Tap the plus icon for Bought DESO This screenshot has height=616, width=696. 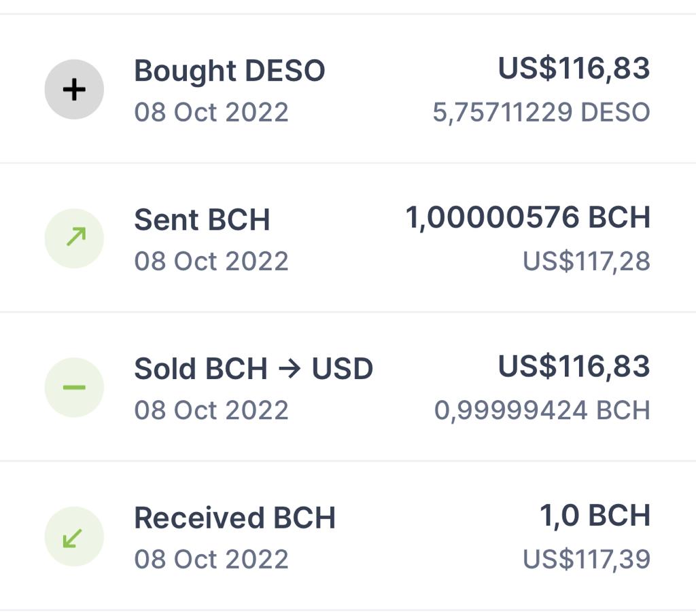pos(74,89)
